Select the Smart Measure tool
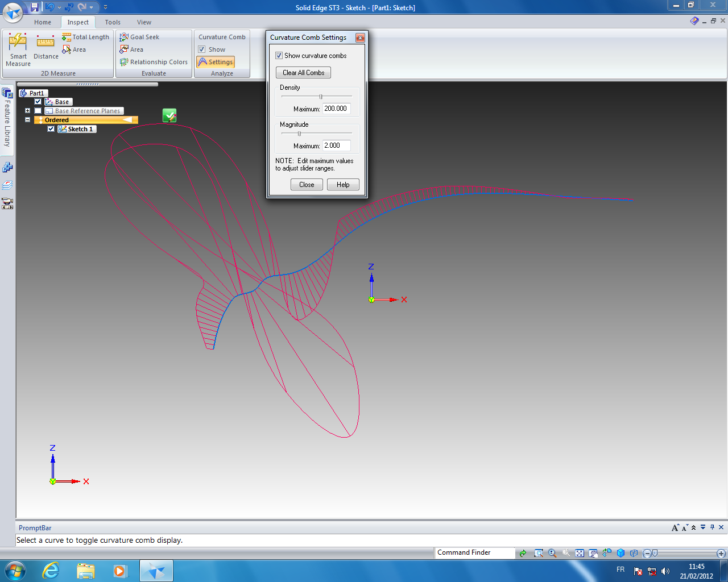Viewport: 728px width, 582px height. pyautogui.click(x=18, y=49)
